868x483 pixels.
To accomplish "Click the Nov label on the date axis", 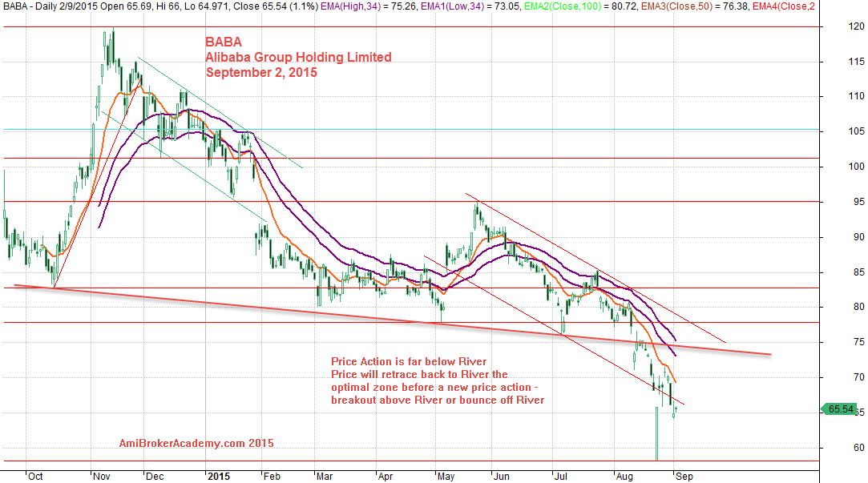I will tap(101, 477).
